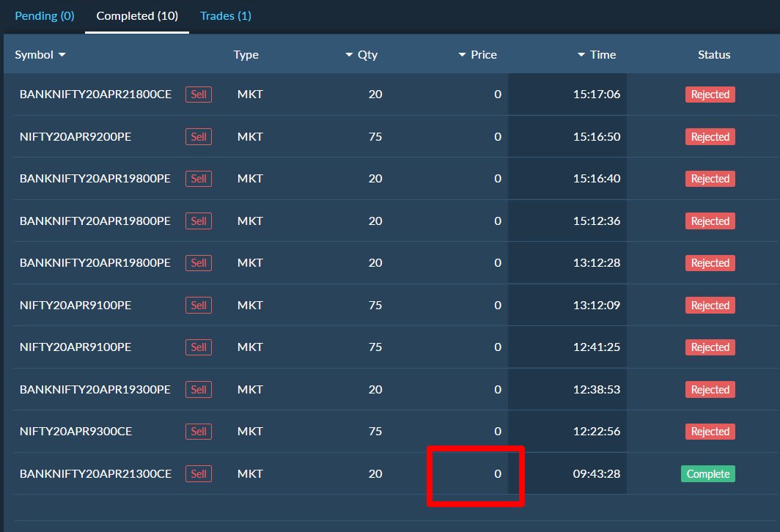
Task: Select the BANKNIFTY20APR19300PE order symbol
Action: click(x=95, y=389)
